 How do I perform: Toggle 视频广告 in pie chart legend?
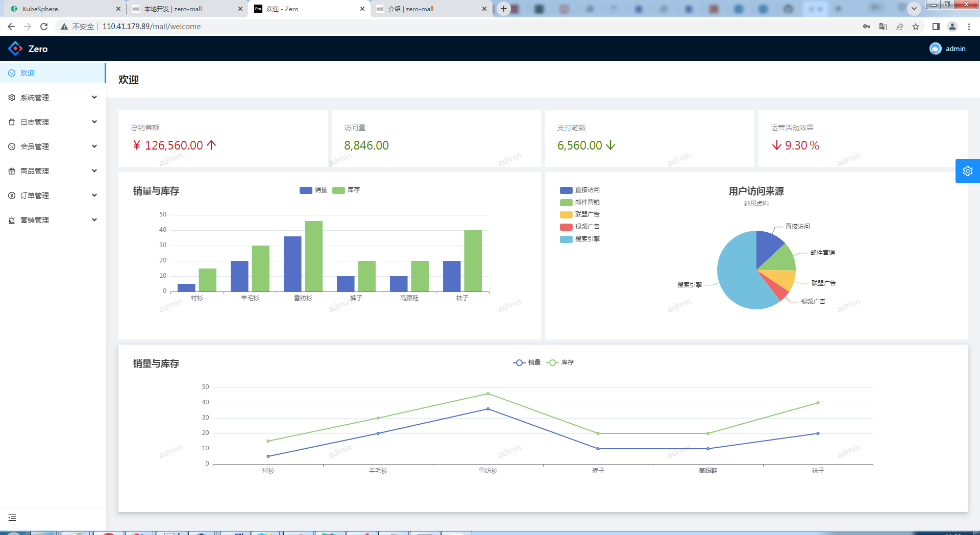pyautogui.click(x=580, y=227)
